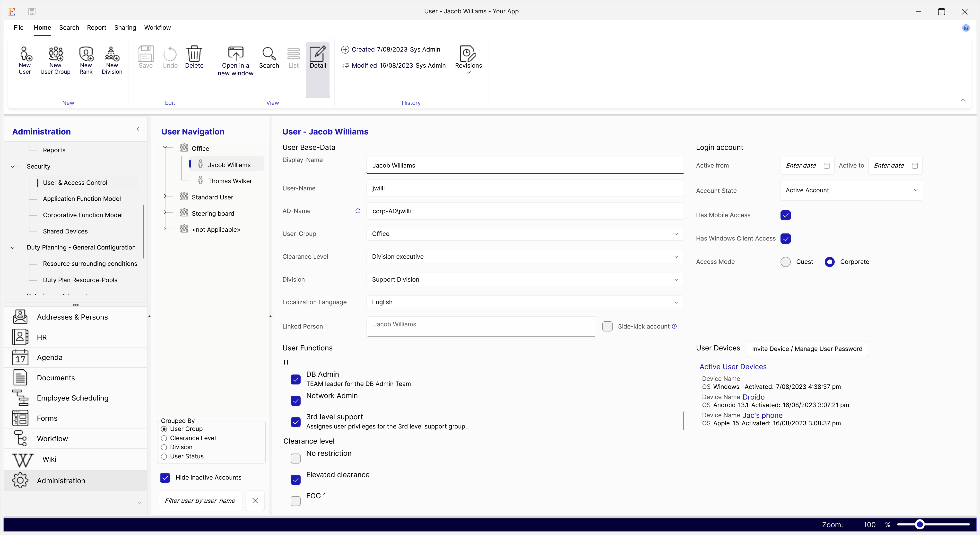The height and width of the screenshot is (535, 980).
Task: Open the User-Group dropdown
Action: (525, 234)
